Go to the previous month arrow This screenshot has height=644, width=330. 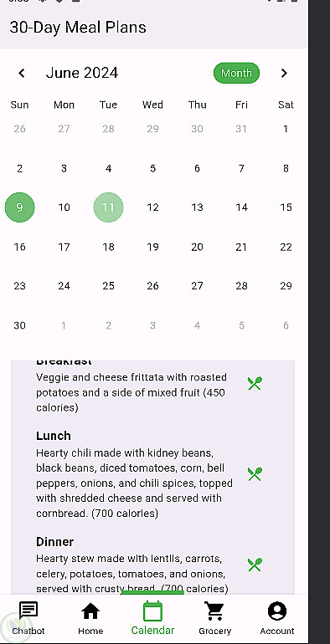tap(22, 73)
